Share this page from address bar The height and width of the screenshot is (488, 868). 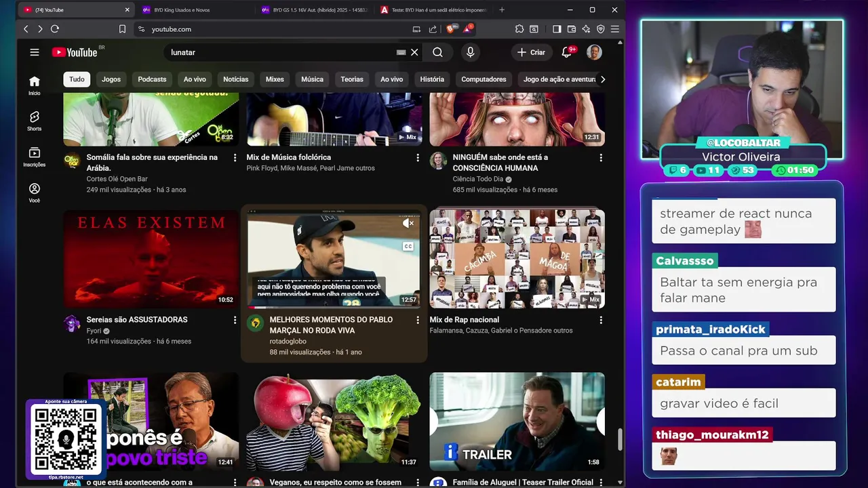[x=433, y=29]
